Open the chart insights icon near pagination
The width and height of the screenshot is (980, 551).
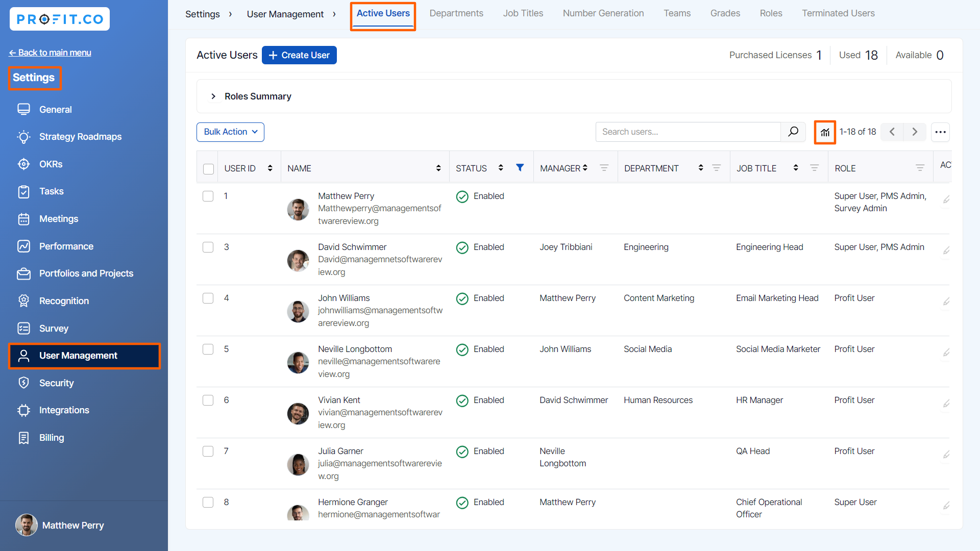(825, 132)
